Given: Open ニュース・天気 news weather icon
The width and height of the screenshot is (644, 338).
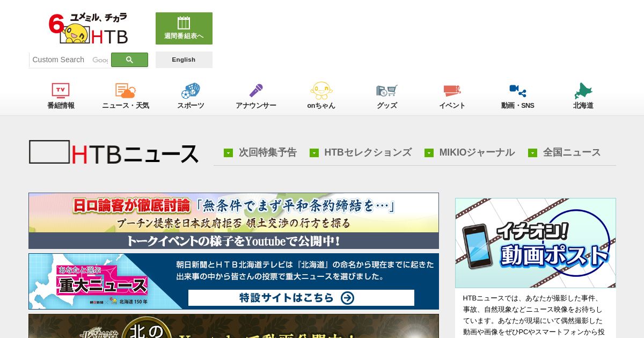Looking at the screenshot, I should [x=126, y=90].
